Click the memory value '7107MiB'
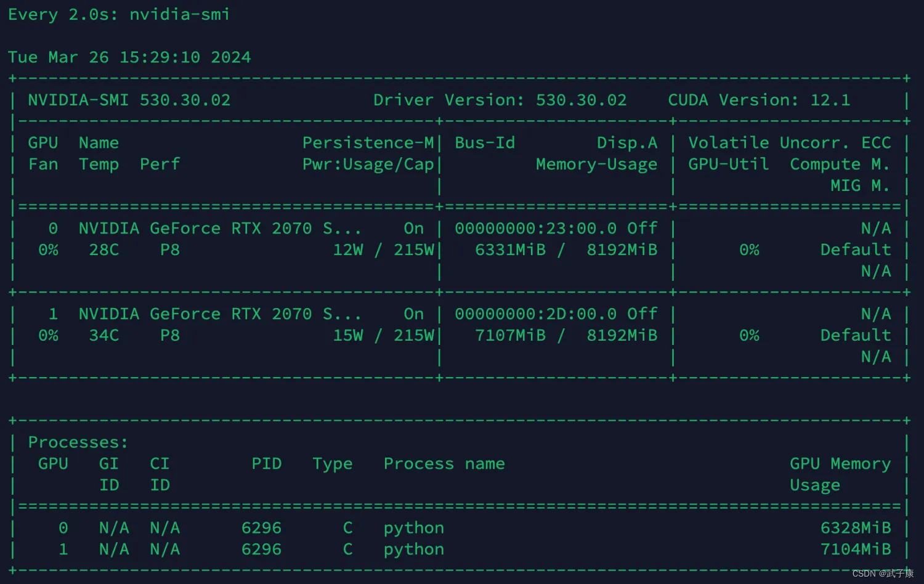The width and height of the screenshot is (924, 584). pyautogui.click(x=511, y=336)
